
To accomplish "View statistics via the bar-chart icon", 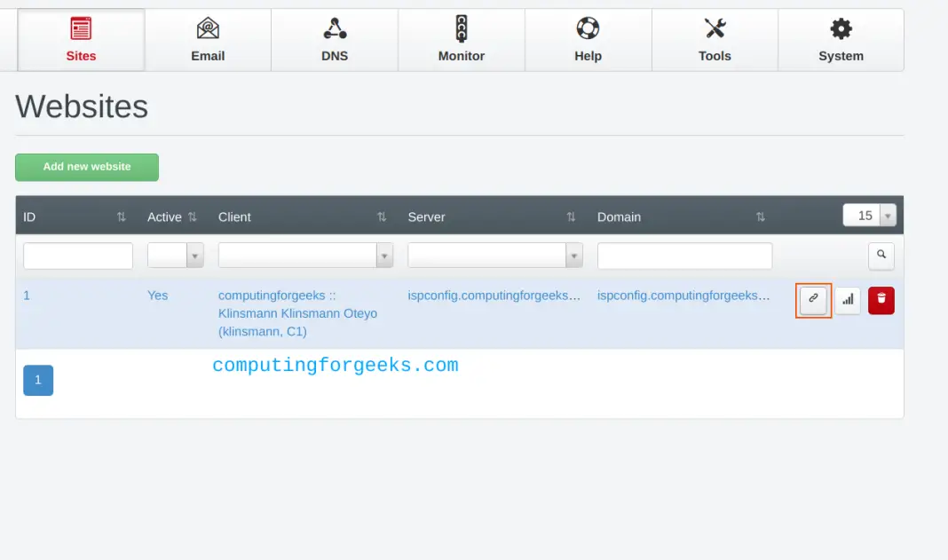I will coord(847,300).
